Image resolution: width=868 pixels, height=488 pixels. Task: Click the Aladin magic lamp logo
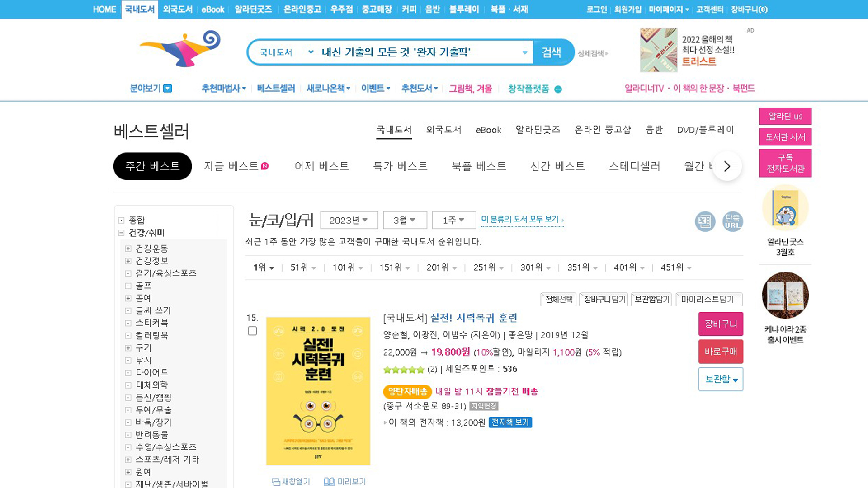coord(181,49)
